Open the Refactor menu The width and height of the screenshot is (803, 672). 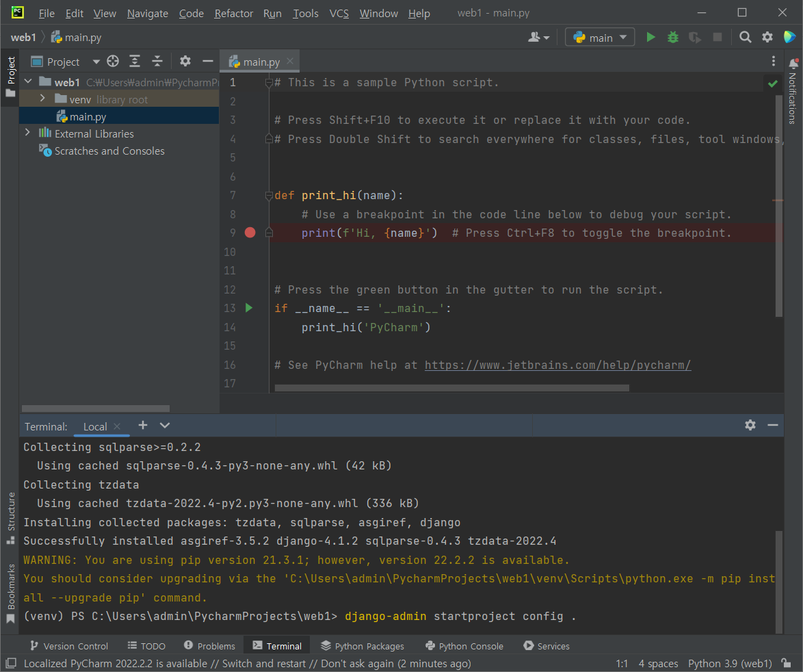tap(233, 14)
